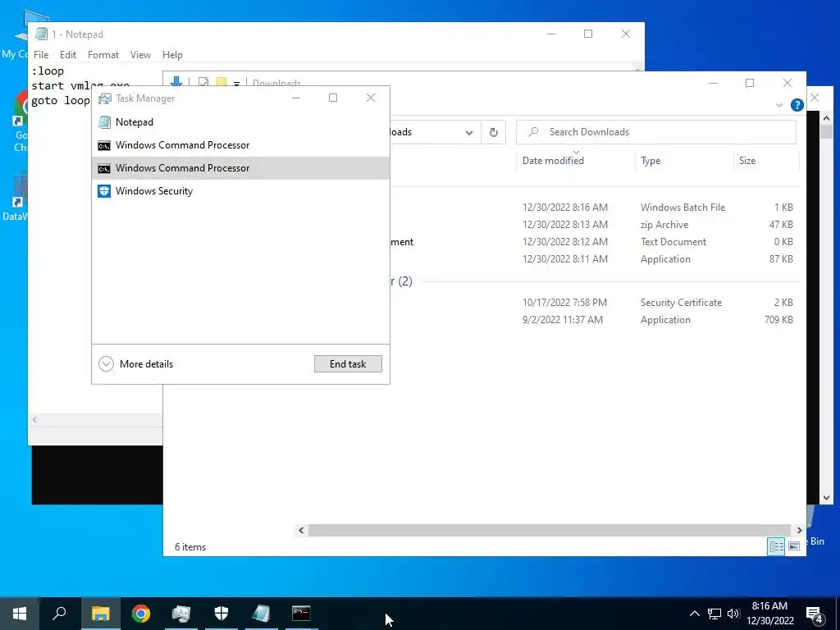Click the down arrow of the rear window's scrollbar

coord(826,498)
